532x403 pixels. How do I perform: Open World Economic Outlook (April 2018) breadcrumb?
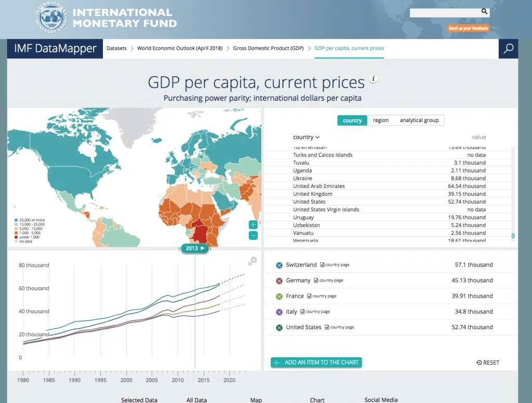tap(180, 48)
